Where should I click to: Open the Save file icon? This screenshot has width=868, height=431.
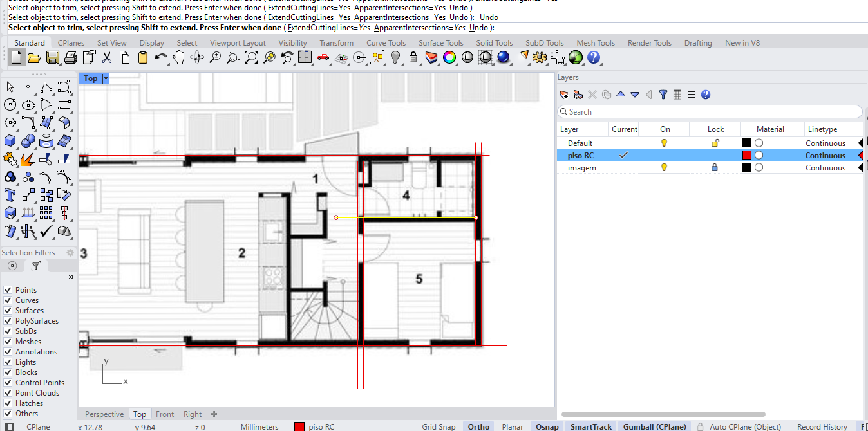[53, 58]
